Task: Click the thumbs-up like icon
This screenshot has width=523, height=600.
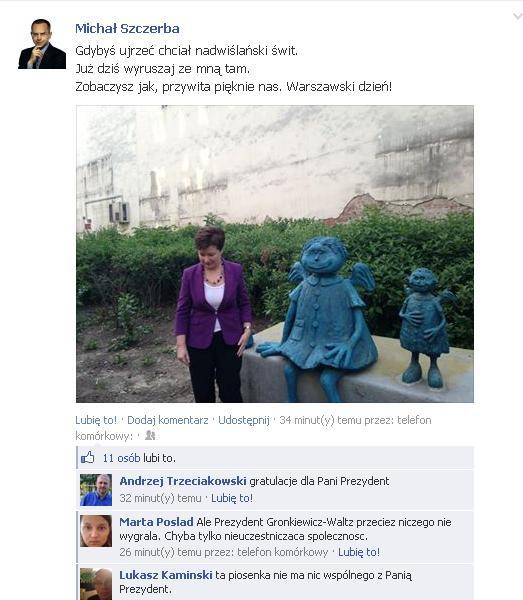Action: pyautogui.click(x=88, y=457)
